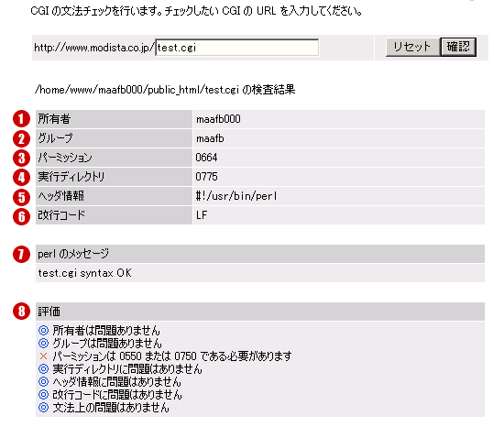Focus the CGI URL input field containing test.cgi
Viewport: 504px width, 427px height.
[237, 48]
